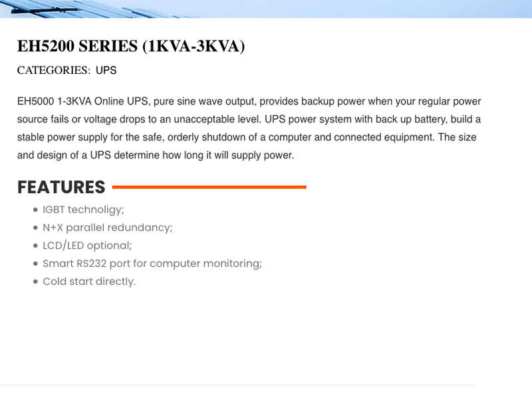Click the solar panel banner image
This screenshot has height=398, width=532.
pos(266,9)
